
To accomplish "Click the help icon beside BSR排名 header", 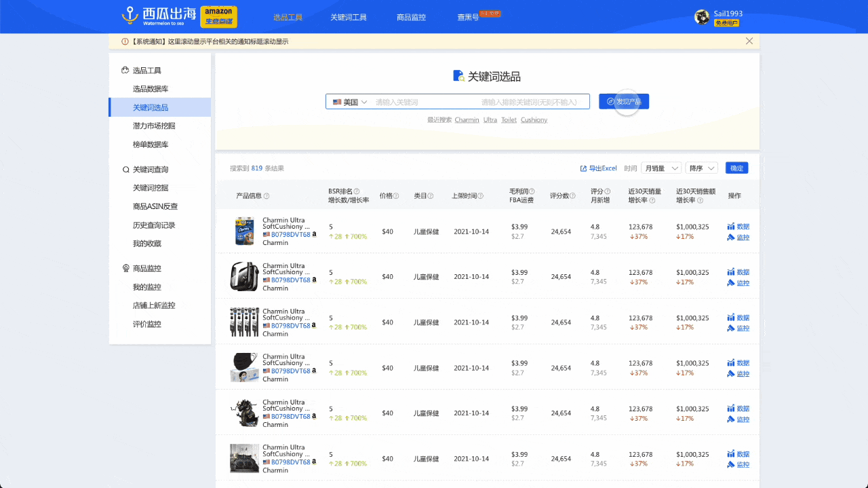I will coord(357,191).
